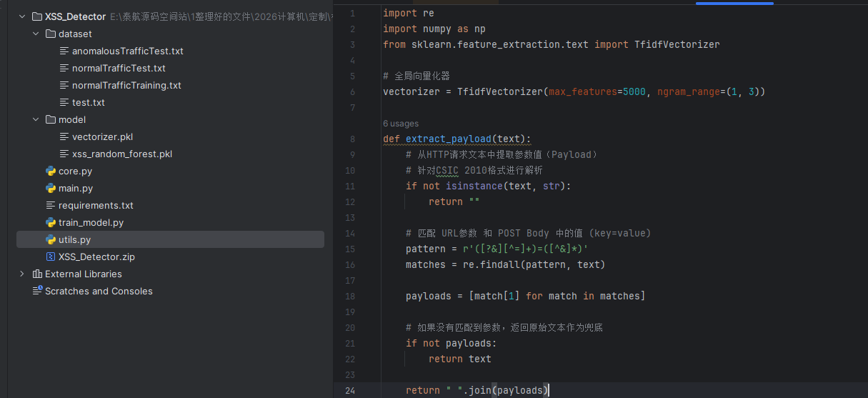The height and width of the screenshot is (398, 868).
Task: Click the CSIC 2010 comment line
Action: [x=474, y=170]
